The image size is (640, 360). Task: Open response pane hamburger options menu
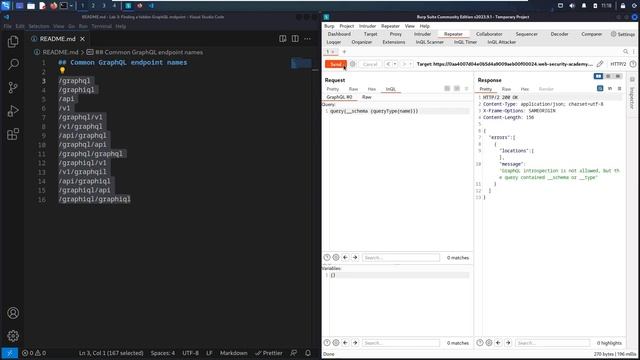pos(619,89)
